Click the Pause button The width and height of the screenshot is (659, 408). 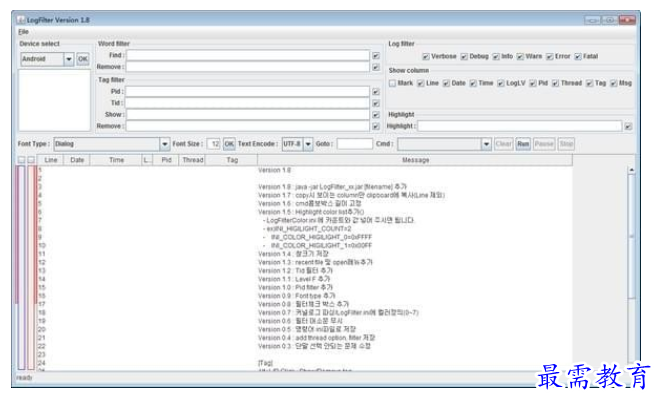(x=544, y=144)
